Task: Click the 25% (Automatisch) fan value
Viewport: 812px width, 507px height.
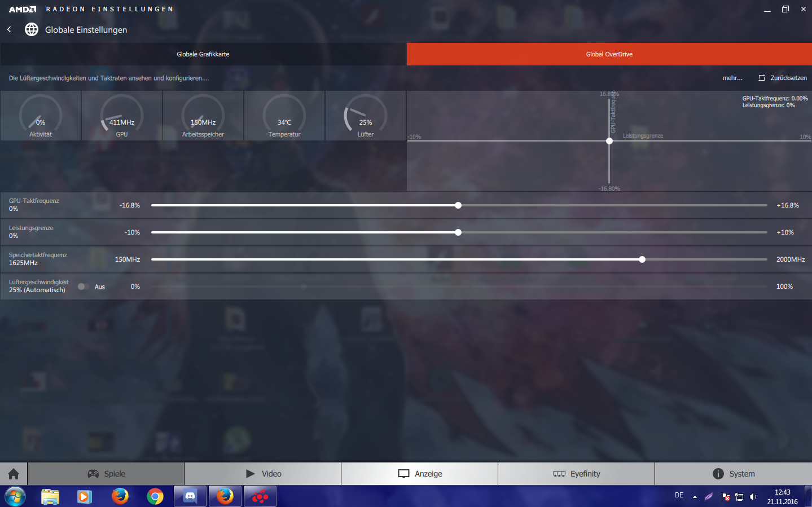Action: click(x=37, y=290)
